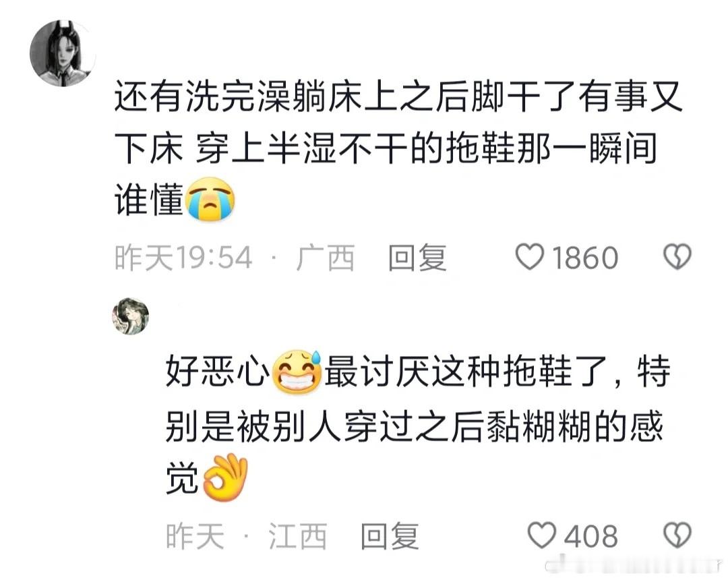
Task: Like the reply with 408 likes
Action: click(x=542, y=535)
